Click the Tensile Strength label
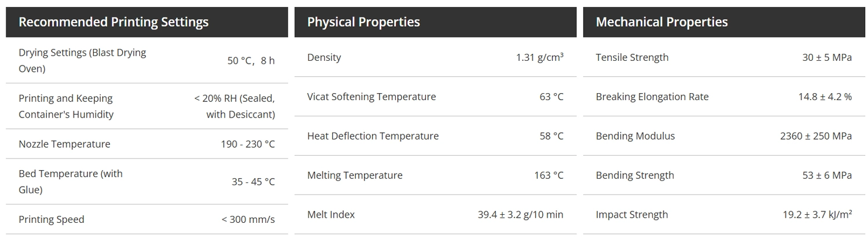 (632, 57)
